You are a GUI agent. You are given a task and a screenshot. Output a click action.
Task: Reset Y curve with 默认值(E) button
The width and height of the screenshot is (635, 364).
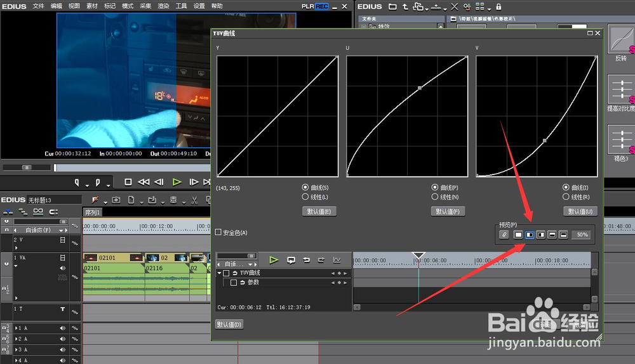319,212
